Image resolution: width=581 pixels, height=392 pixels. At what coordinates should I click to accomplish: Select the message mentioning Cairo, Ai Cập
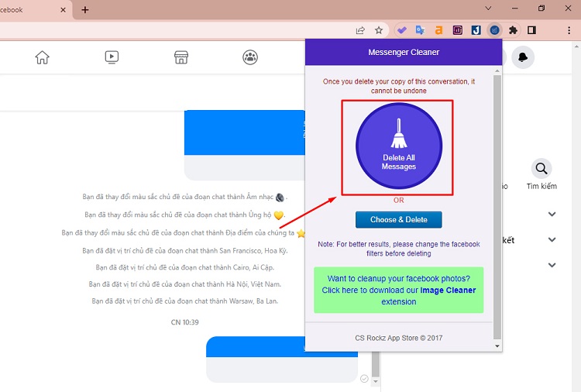point(185,267)
